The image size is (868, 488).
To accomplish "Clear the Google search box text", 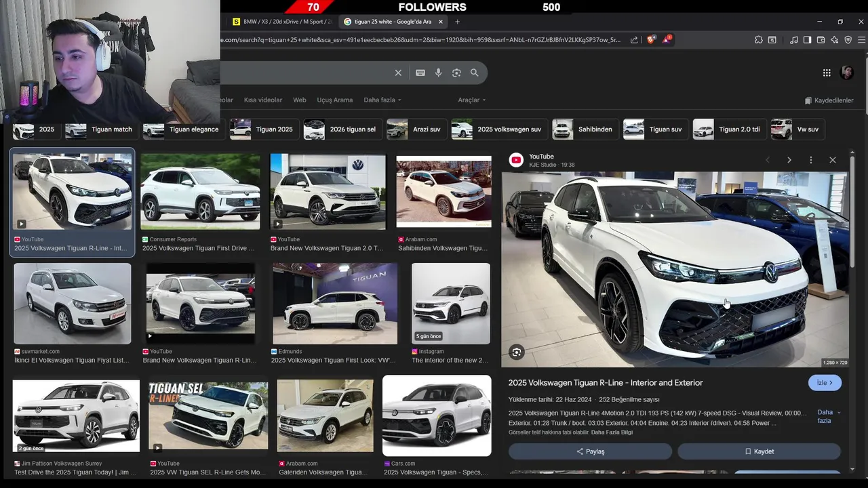I will (398, 73).
